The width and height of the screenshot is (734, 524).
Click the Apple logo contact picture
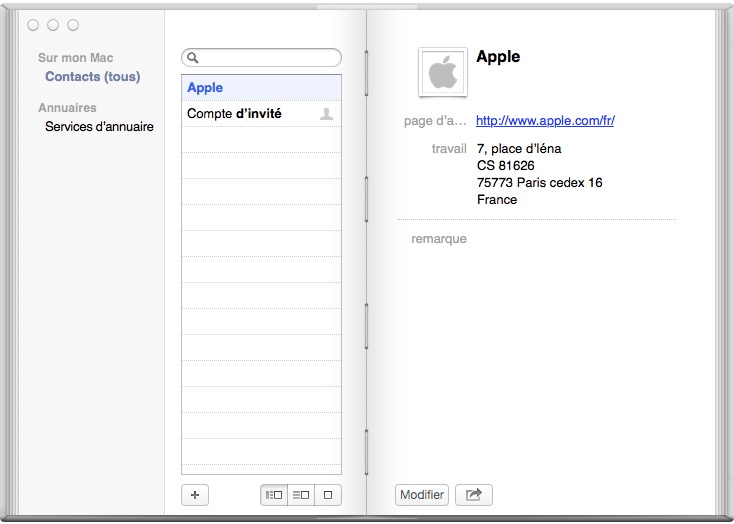point(443,72)
